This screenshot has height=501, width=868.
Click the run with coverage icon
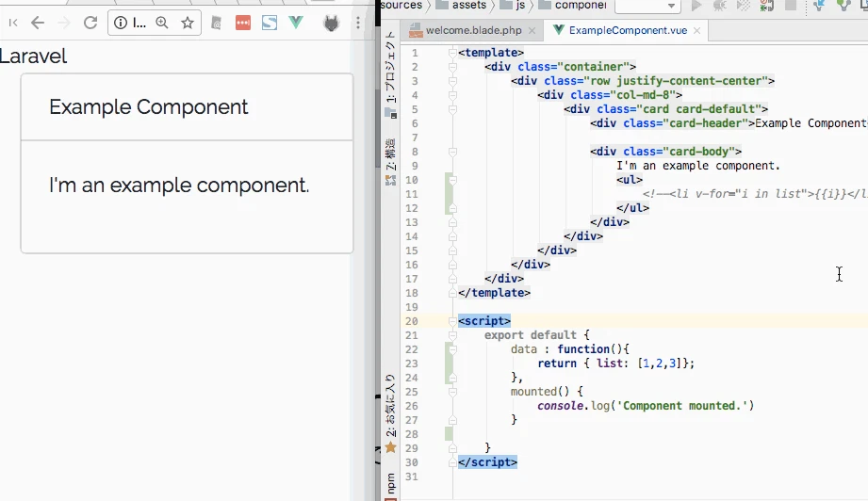tap(744, 6)
